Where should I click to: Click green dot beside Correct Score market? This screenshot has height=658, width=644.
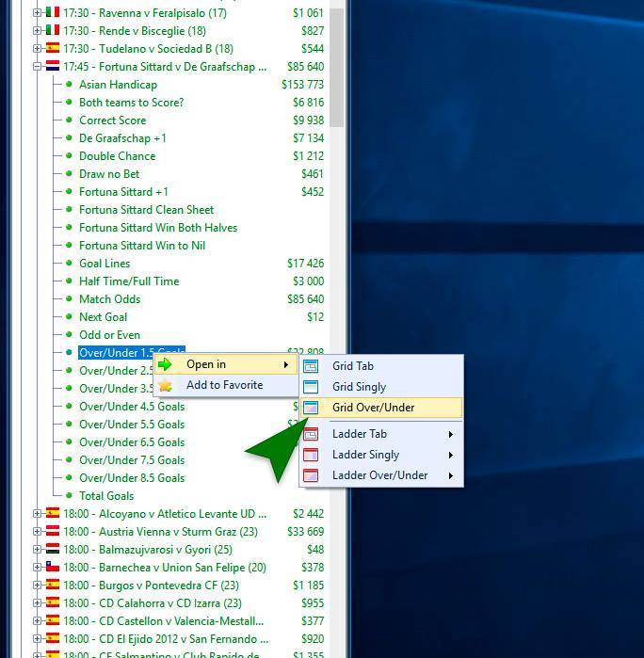[x=69, y=120]
